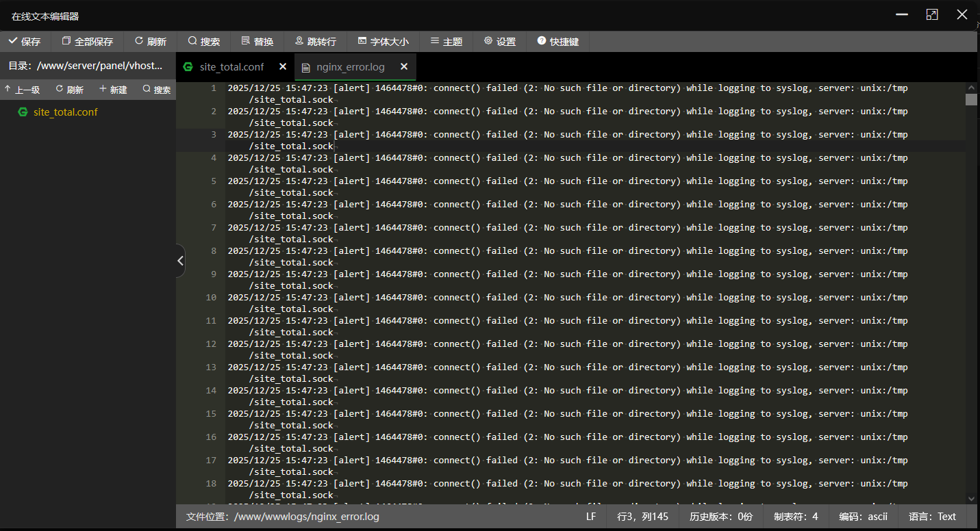Open the 跳转行 (Go to Line) tool
Viewport: 980px width, 531px height.
click(316, 41)
